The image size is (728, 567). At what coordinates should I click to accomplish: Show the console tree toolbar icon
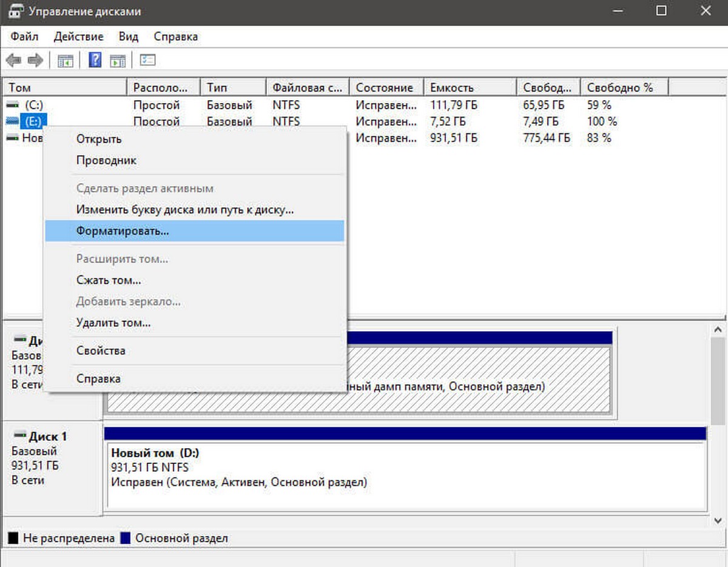(66, 60)
